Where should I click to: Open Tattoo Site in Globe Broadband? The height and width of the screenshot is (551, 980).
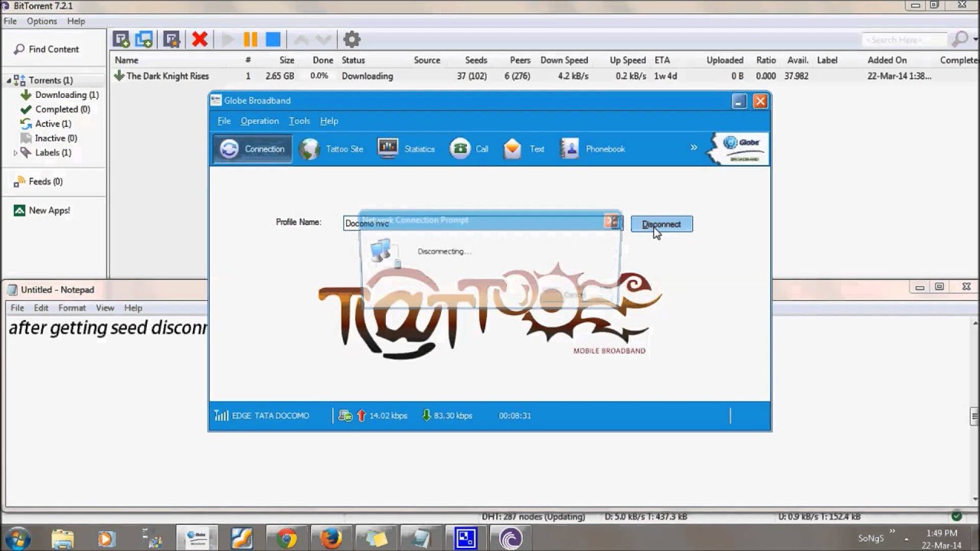[x=332, y=149]
